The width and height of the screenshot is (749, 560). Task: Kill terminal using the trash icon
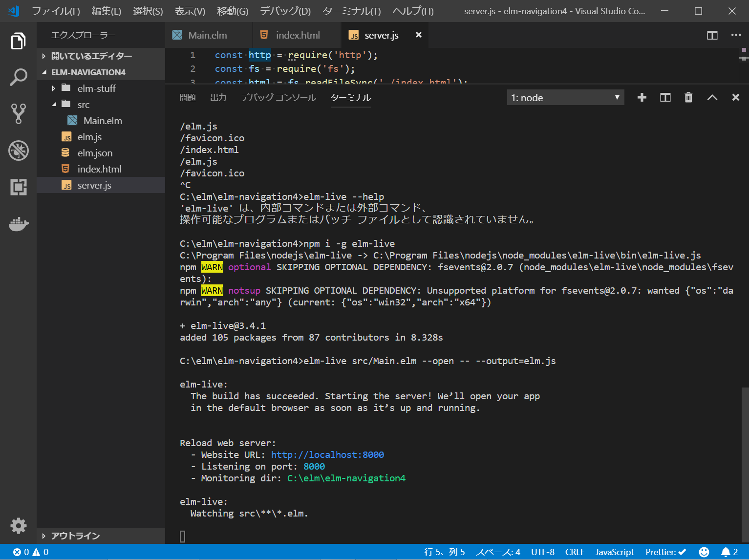point(688,98)
